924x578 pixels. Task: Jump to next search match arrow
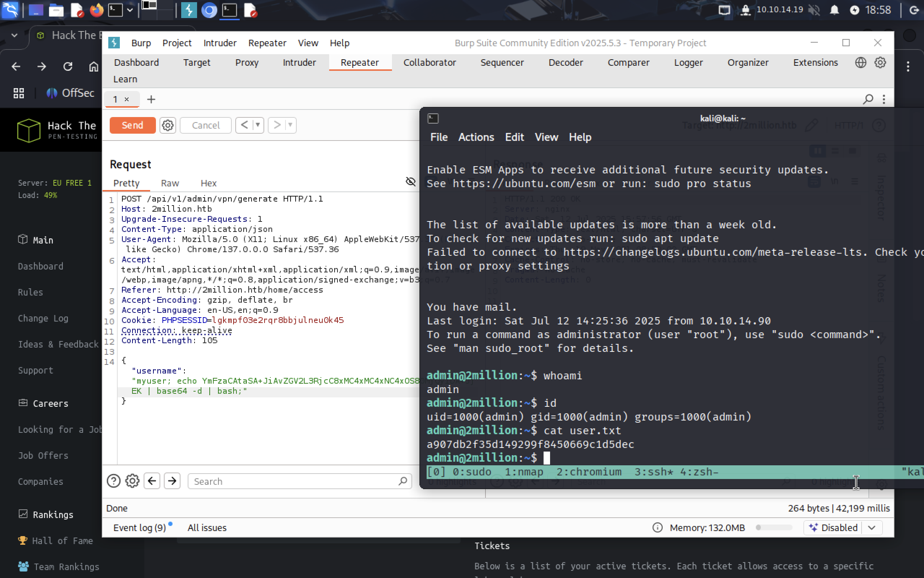pyautogui.click(x=172, y=481)
